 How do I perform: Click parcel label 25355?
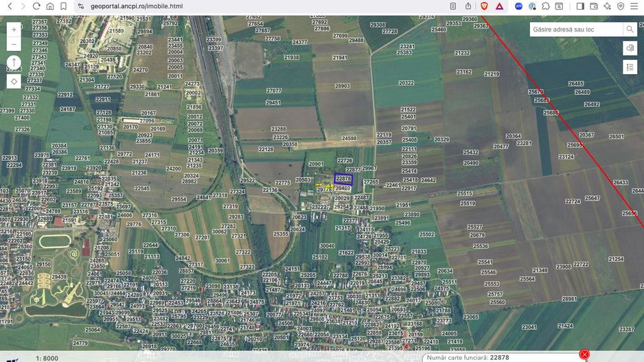coord(281,234)
